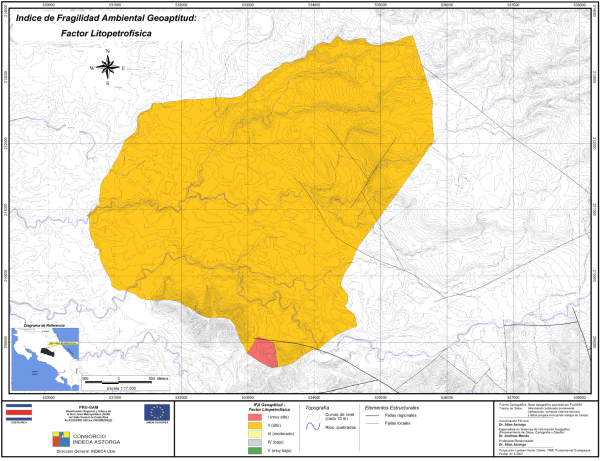Click the 'CONSORCIO INDECA ASTORGA' text
This screenshot has height=461, width=602.
(98, 437)
